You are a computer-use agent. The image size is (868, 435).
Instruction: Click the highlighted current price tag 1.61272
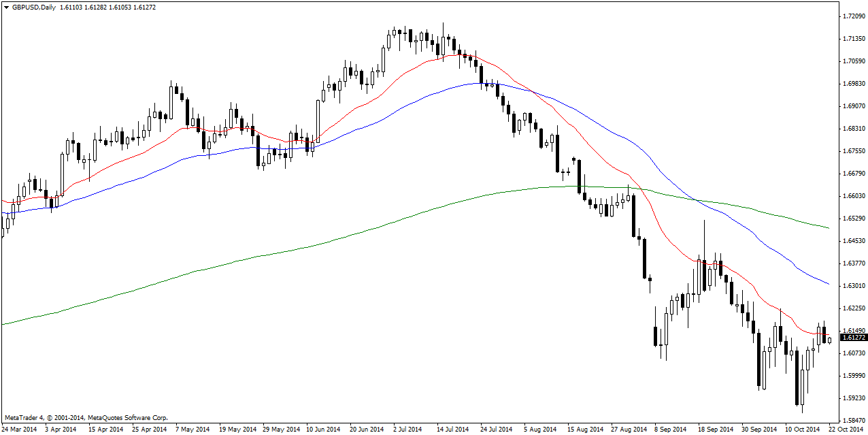point(853,337)
